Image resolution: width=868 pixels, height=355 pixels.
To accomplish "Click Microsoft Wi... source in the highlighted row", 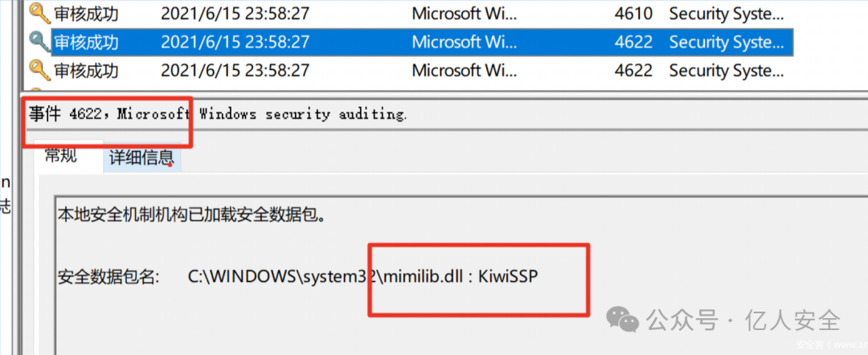I will click(x=465, y=42).
